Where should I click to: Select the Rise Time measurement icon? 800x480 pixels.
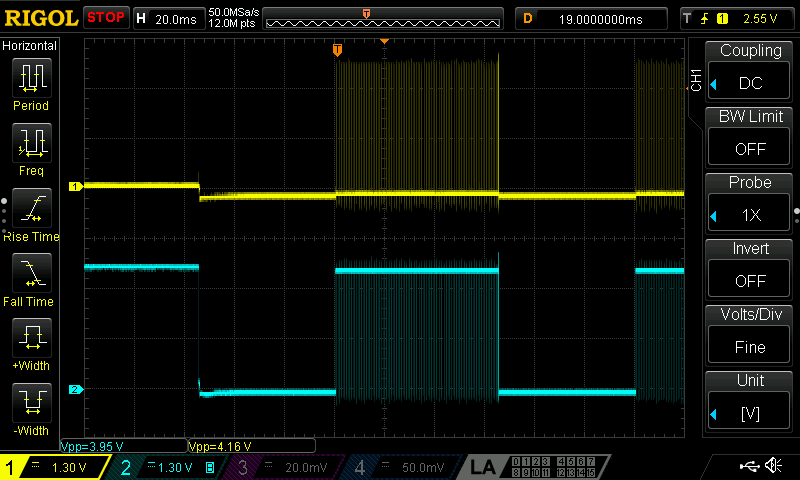pyautogui.click(x=32, y=208)
